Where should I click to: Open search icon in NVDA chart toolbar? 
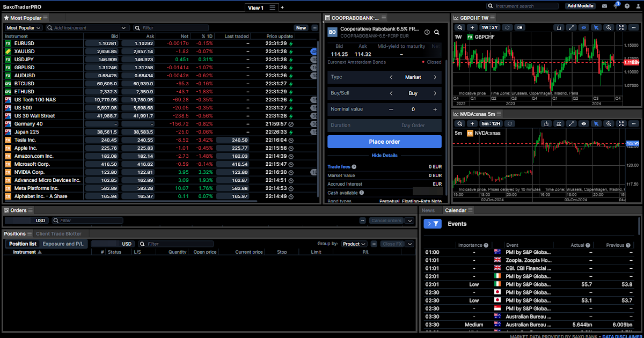(460, 123)
